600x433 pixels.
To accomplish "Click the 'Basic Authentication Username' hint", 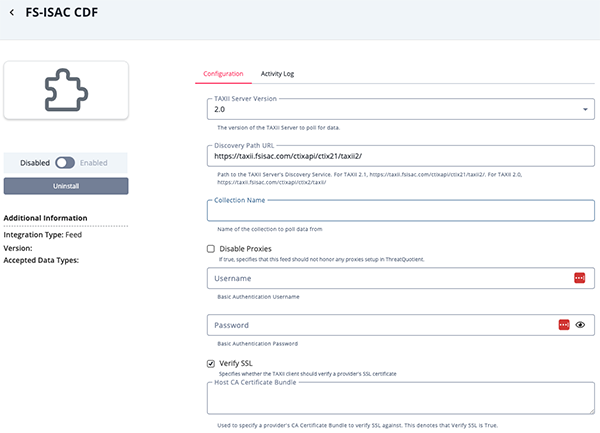I will click(258, 297).
